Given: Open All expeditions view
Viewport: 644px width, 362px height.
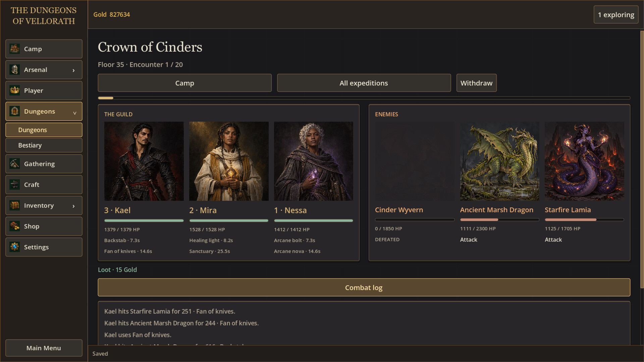Looking at the screenshot, I should [364, 83].
